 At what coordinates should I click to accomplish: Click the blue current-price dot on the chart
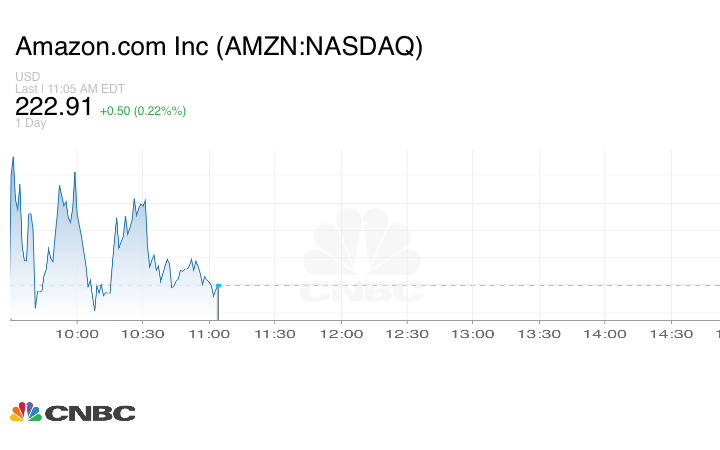[x=218, y=286]
